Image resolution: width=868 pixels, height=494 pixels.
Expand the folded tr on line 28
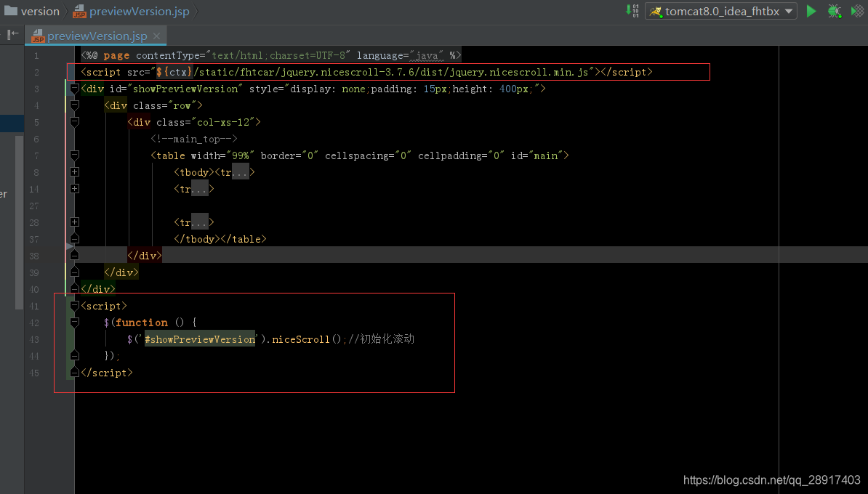coord(75,222)
